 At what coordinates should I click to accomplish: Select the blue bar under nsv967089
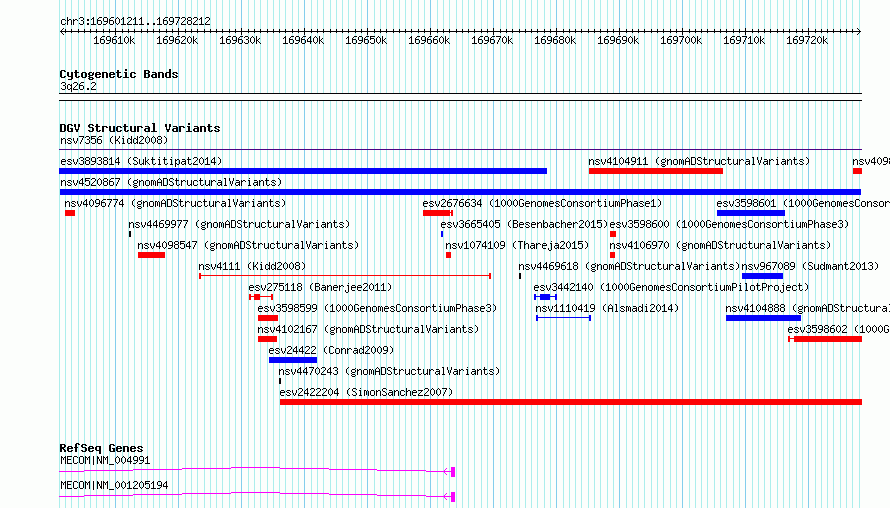762,276
